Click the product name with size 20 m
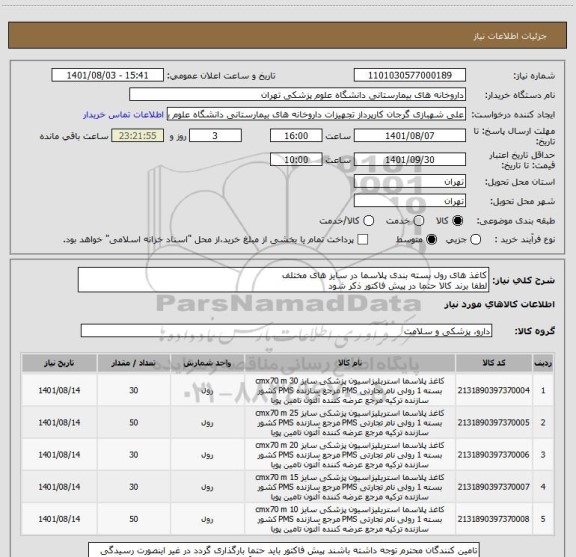Image resolution: width=576 pixels, height=557 pixels. (x=350, y=454)
